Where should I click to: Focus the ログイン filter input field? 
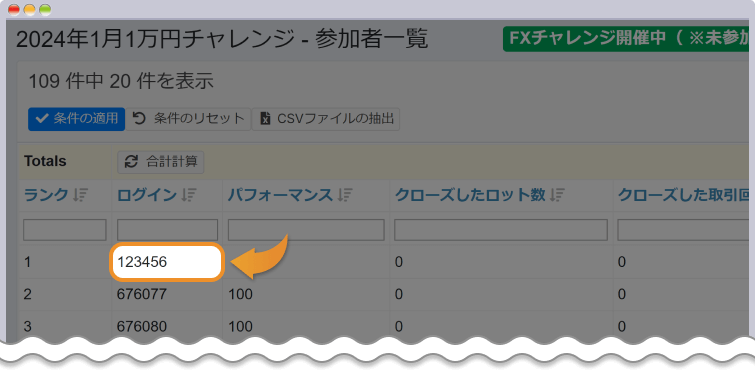(x=167, y=230)
